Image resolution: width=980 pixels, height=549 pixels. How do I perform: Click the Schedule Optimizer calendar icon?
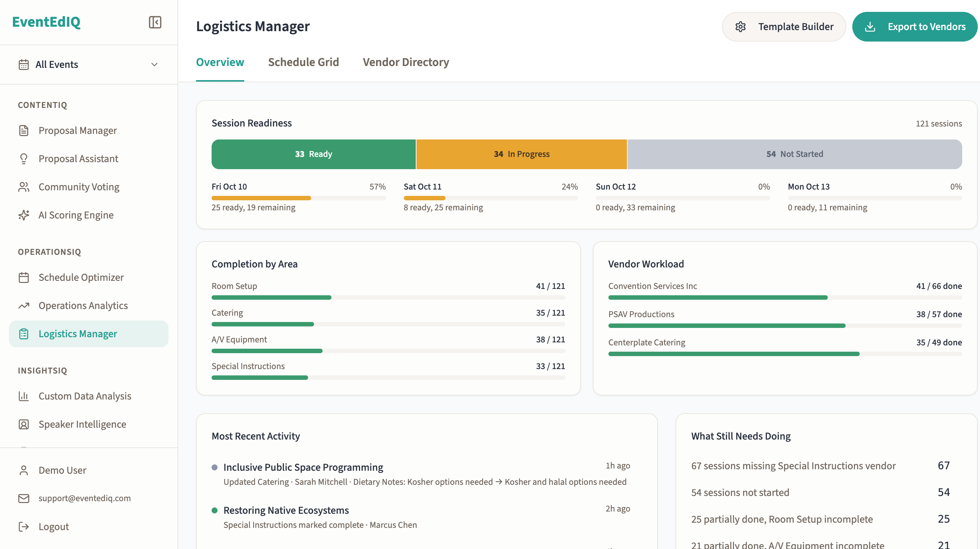[24, 277]
